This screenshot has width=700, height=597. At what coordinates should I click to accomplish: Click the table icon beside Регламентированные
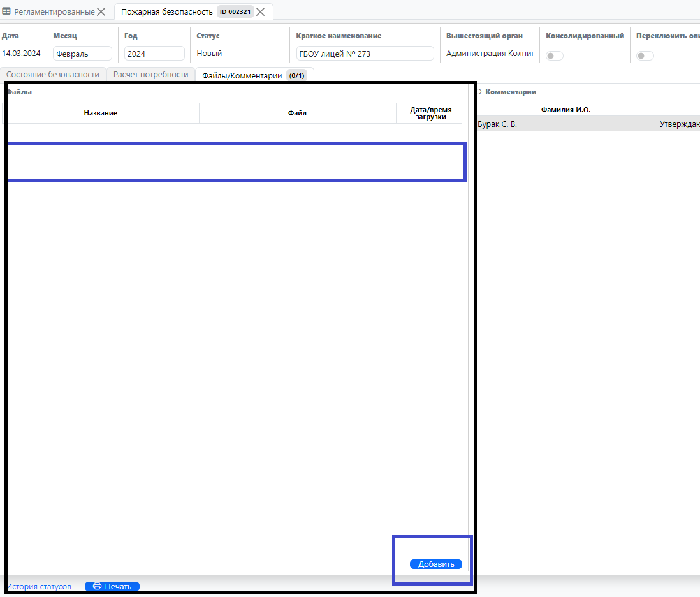pos(7,11)
